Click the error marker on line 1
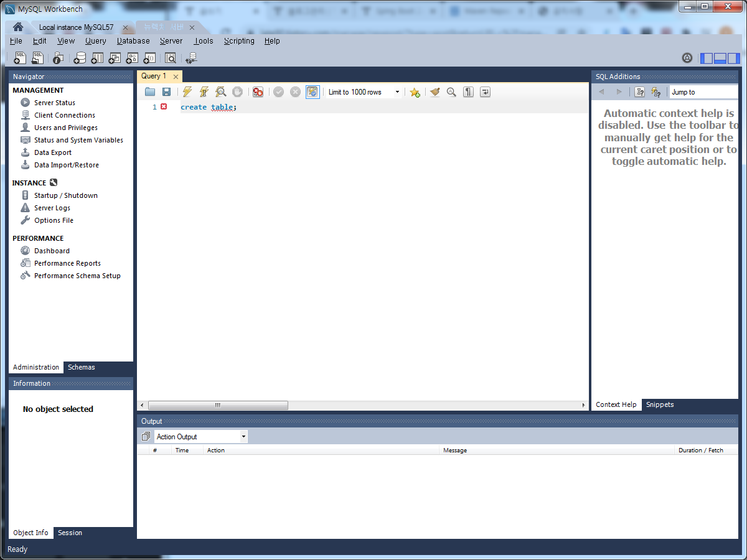Image resolution: width=747 pixels, height=560 pixels. point(164,107)
